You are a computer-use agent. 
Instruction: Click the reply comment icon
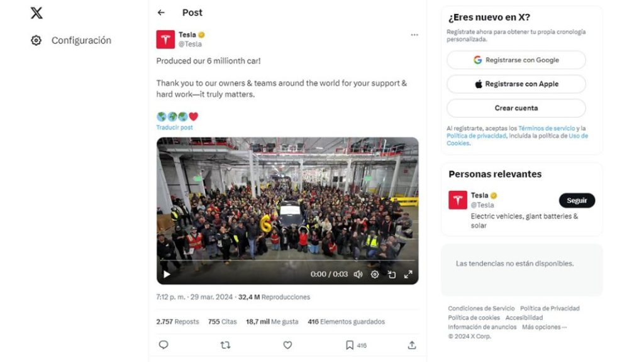click(164, 345)
